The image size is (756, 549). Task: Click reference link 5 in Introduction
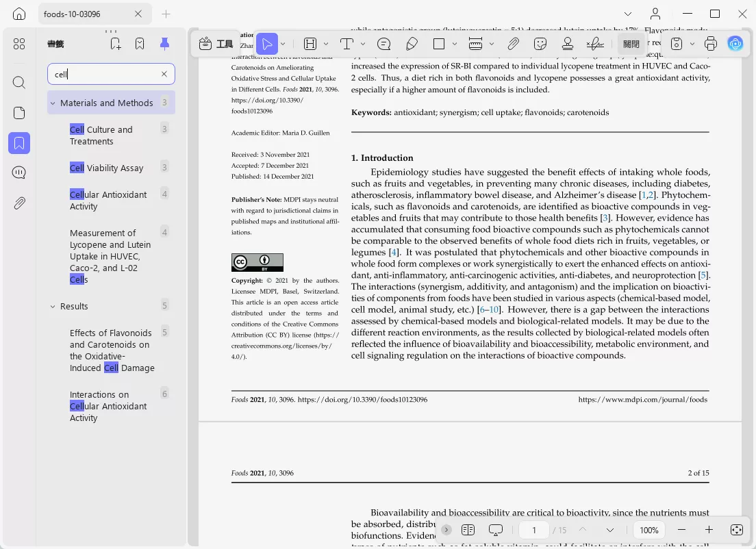[x=704, y=275]
